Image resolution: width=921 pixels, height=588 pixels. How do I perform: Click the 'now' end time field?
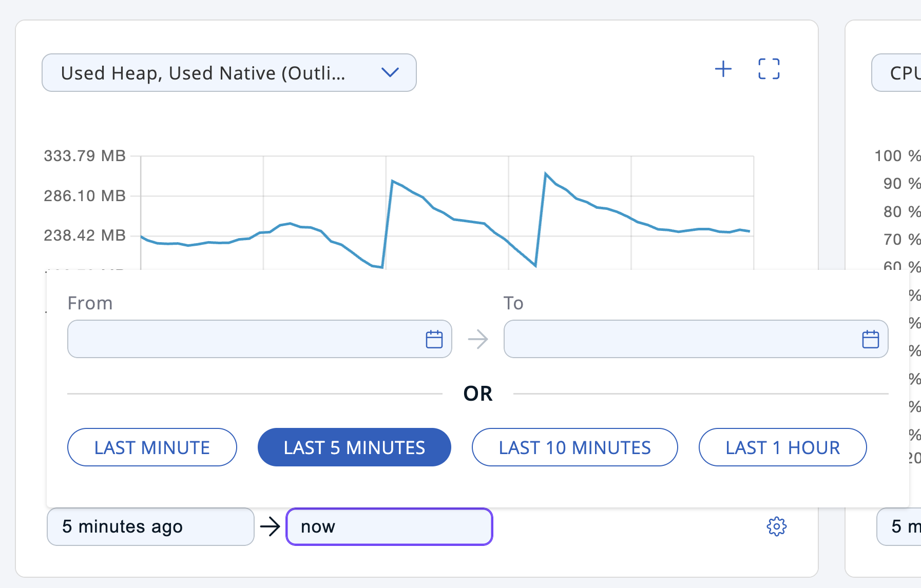point(389,526)
